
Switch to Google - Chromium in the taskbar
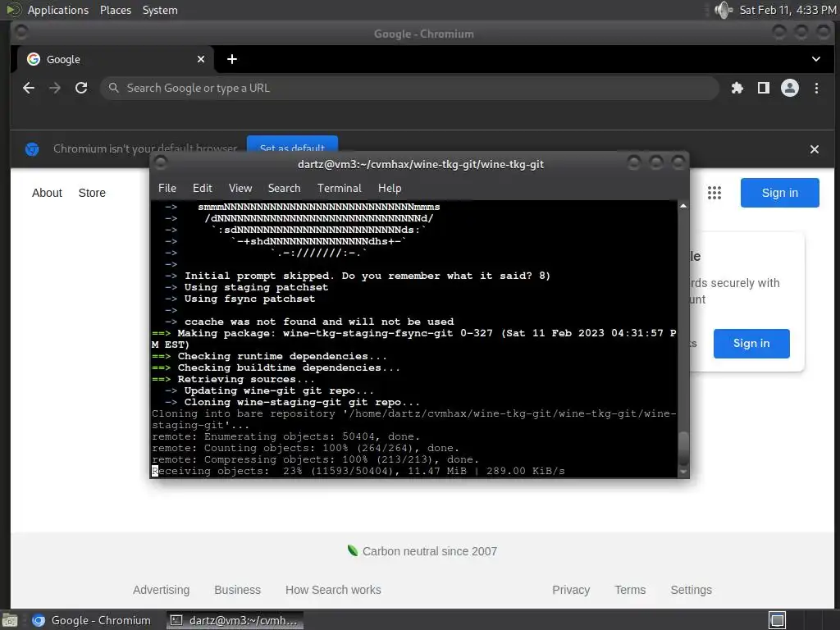pos(91,620)
